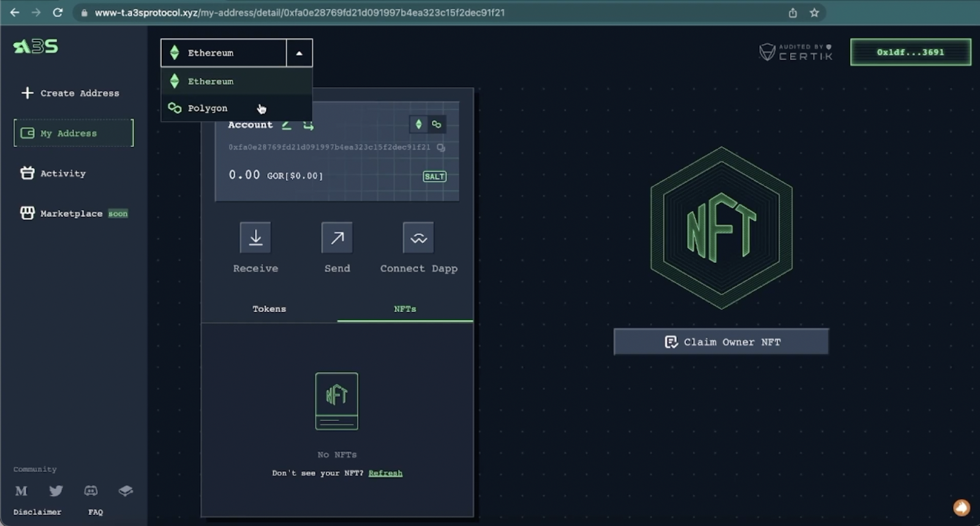Click the A3S logo in the sidebar
The width and height of the screenshot is (980, 526).
(x=36, y=47)
